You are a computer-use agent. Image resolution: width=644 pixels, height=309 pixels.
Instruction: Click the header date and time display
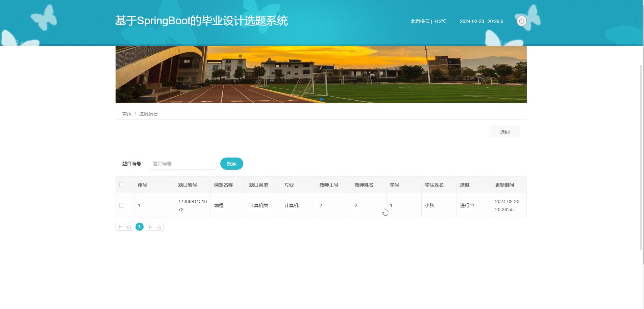[x=481, y=21]
